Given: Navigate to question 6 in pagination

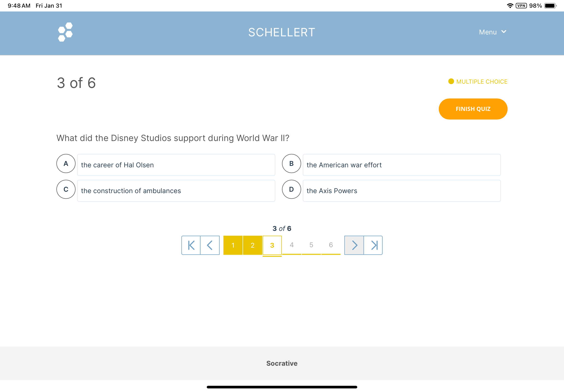Looking at the screenshot, I should click(x=331, y=245).
